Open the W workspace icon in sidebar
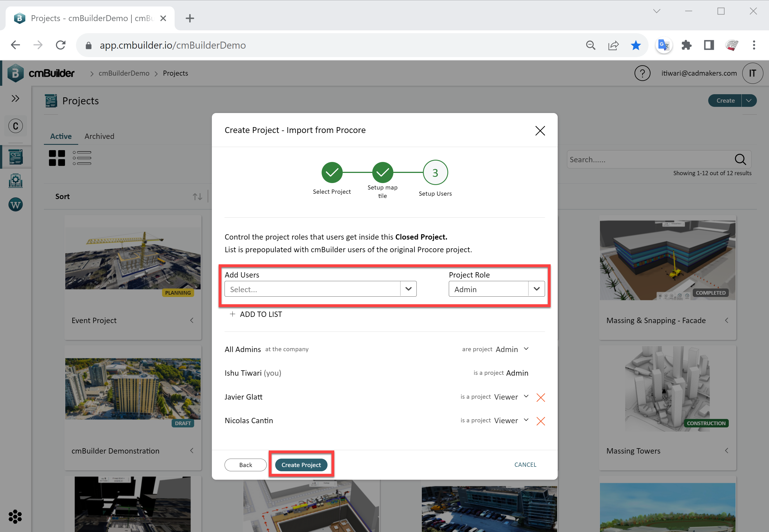This screenshot has height=532, width=769. (16, 204)
